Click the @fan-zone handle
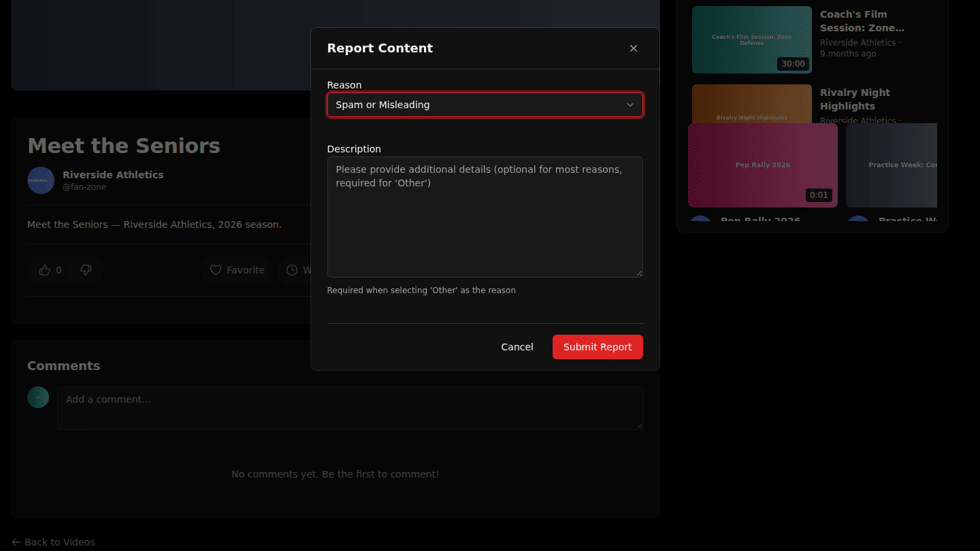Screen dimensions: 980x551 click(x=84, y=187)
